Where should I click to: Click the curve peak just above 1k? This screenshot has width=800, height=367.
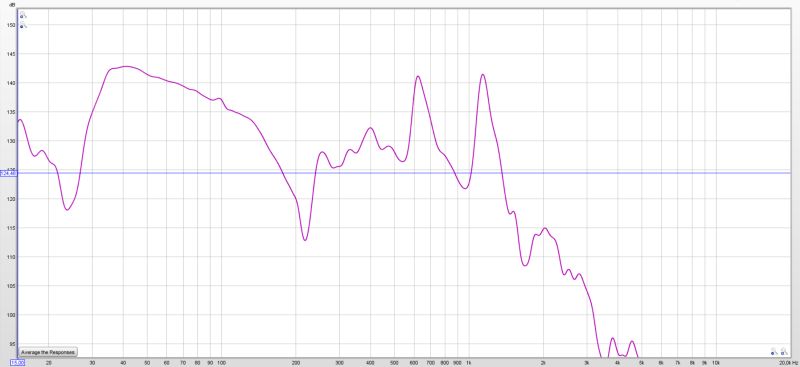pyautogui.click(x=482, y=75)
